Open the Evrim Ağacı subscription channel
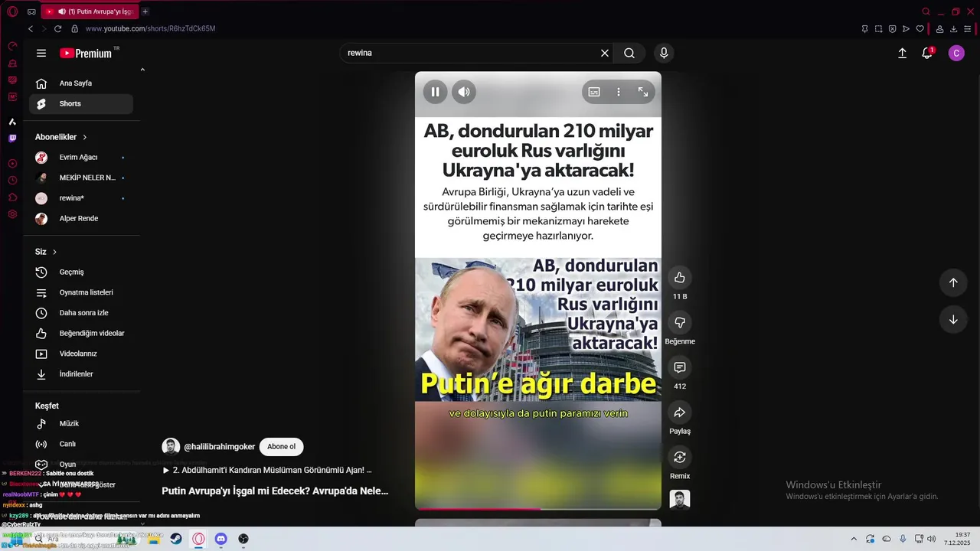Viewport: 980px width, 551px height. click(81, 158)
